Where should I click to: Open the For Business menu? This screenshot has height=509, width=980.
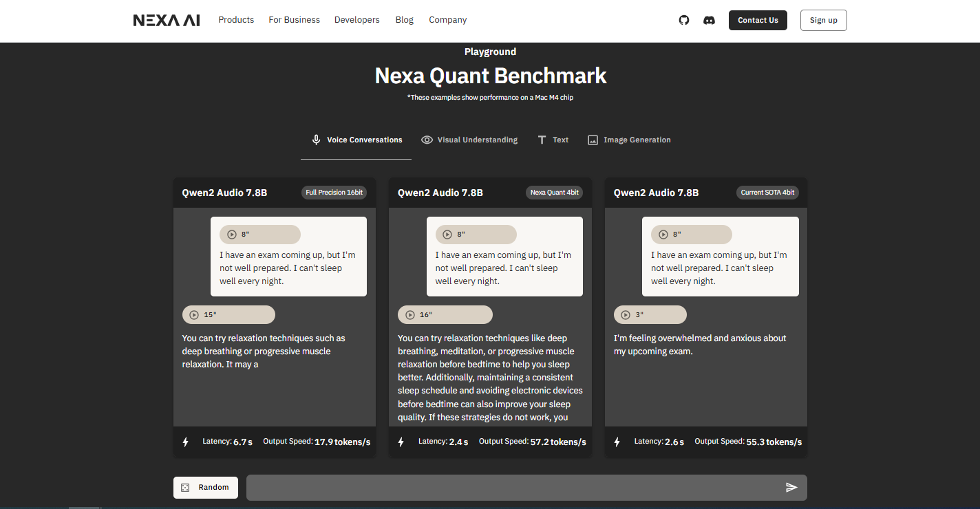coord(294,20)
